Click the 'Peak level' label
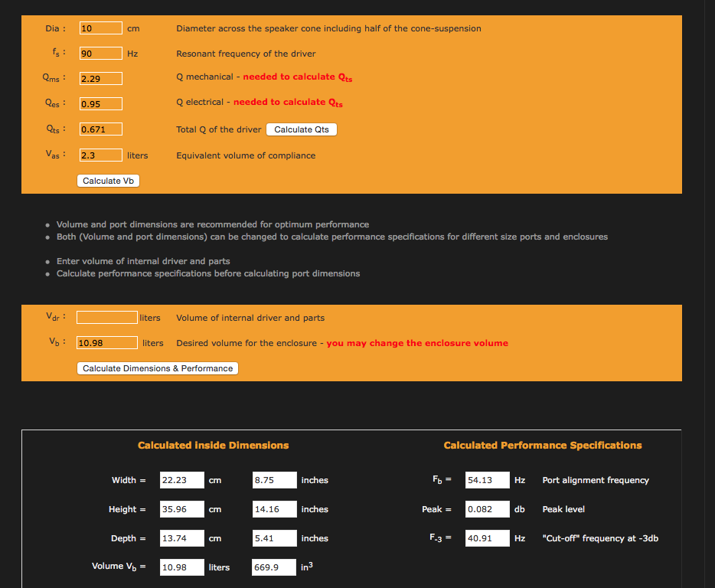Viewport: 715px width, 588px height. pos(563,509)
